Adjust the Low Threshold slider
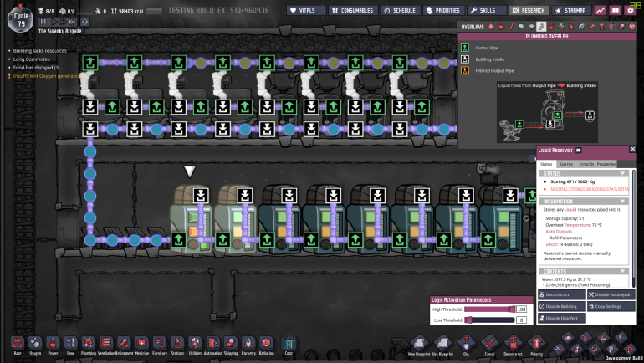 pyautogui.click(x=489, y=320)
